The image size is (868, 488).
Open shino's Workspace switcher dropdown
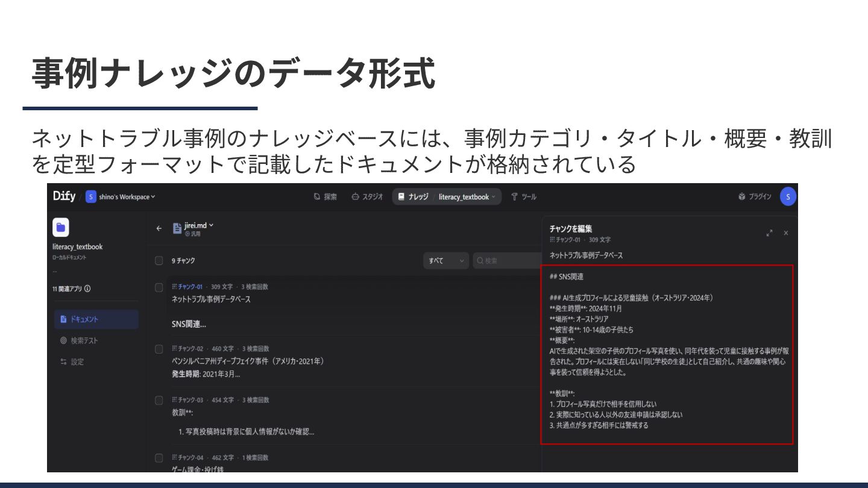click(121, 196)
